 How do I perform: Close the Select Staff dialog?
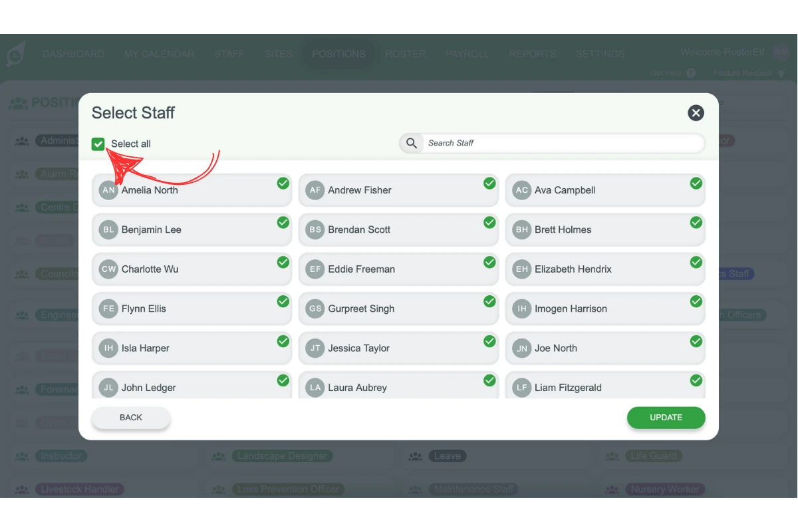[x=696, y=113]
